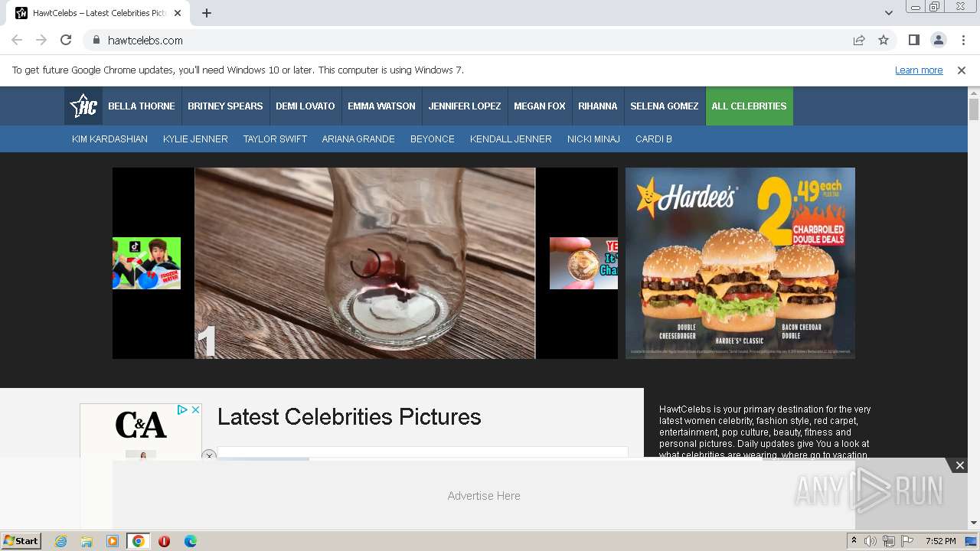Open Learn more link about updates

pyautogui.click(x=919, y=70)
